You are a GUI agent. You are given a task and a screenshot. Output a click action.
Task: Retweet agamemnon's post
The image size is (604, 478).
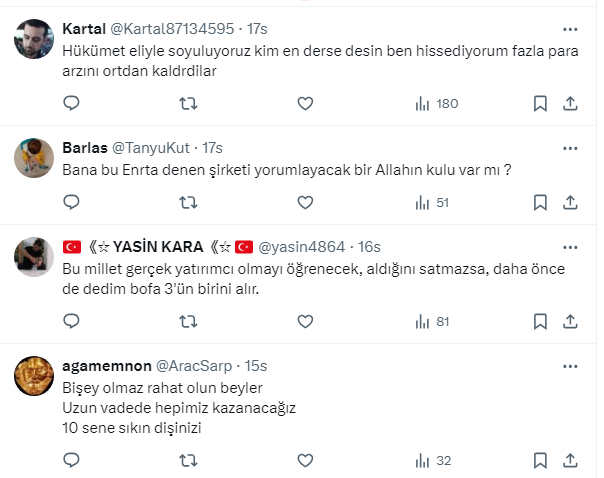(x=187, y=460)
